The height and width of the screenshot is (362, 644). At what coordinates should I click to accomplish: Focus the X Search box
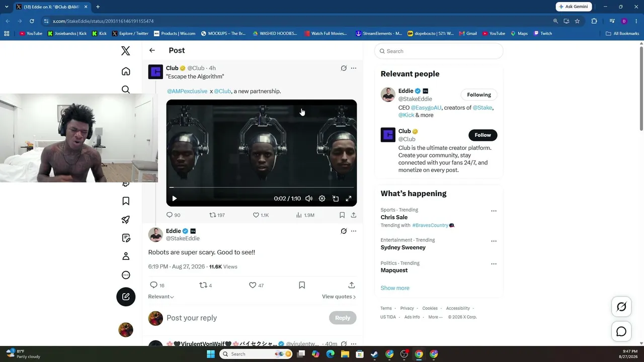click(439, 51)
